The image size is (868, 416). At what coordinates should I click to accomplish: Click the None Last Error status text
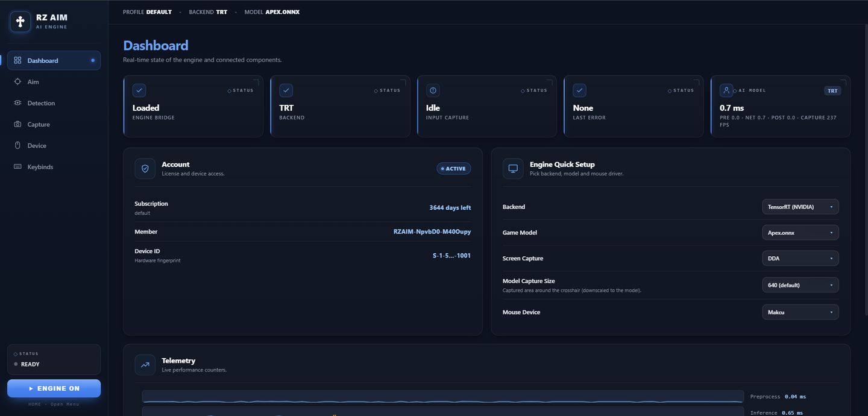583,108
